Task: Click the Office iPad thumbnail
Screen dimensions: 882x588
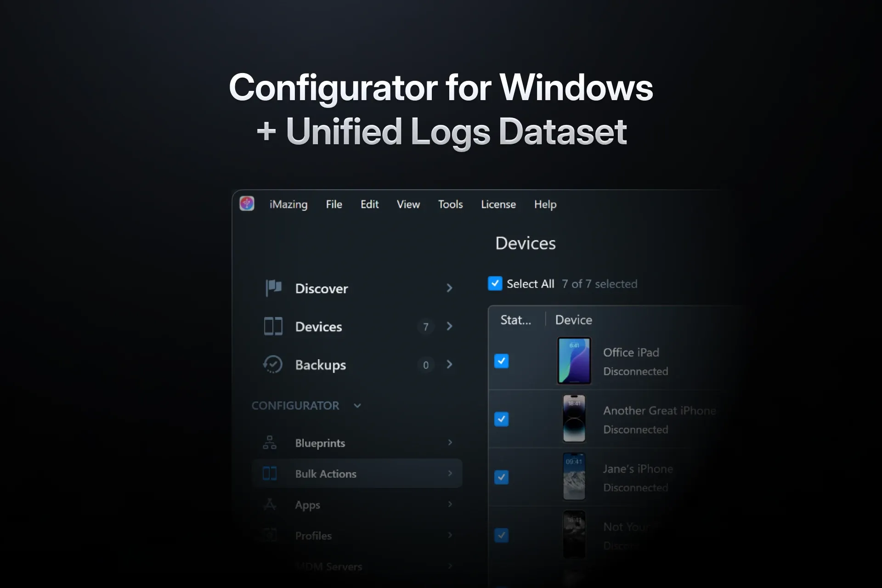Action: 574,361
